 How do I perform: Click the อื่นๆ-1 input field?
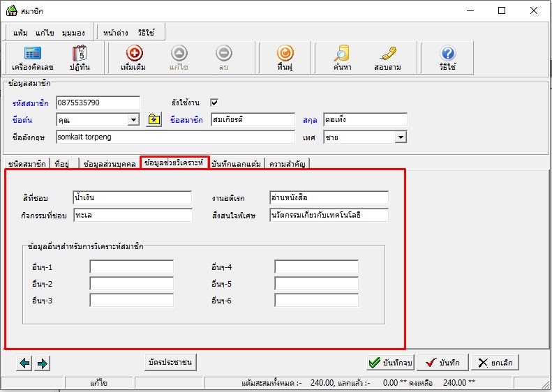(131, 266)
